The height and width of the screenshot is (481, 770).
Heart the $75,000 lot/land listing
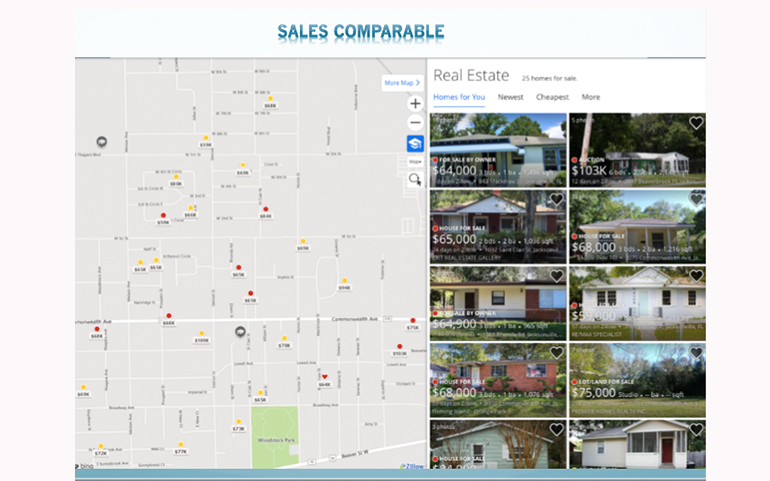696,353
